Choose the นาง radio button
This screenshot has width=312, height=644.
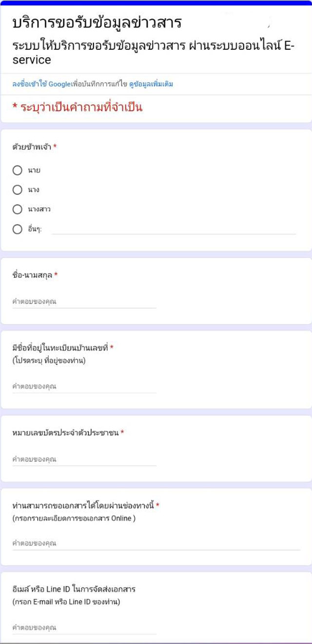tap(18, 190)
